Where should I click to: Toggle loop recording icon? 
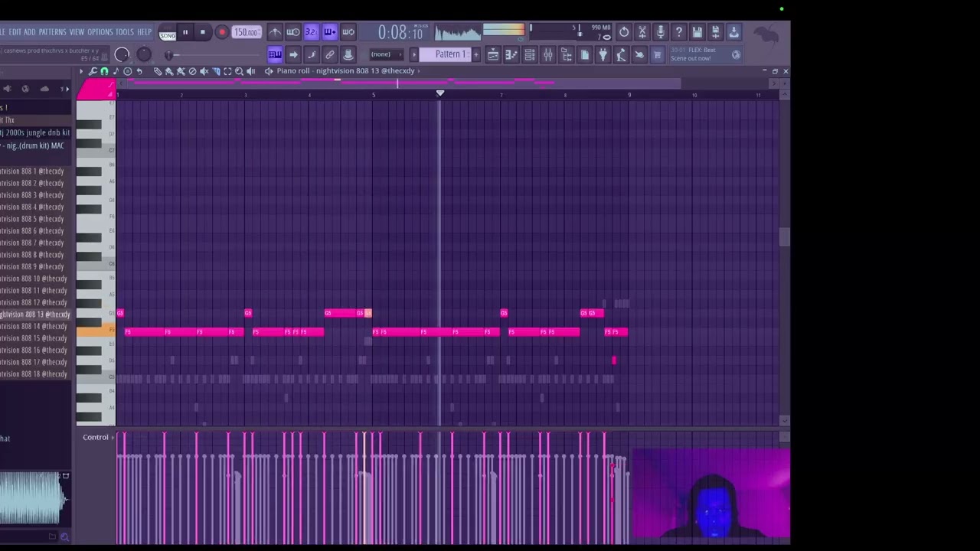click(348, 32)
